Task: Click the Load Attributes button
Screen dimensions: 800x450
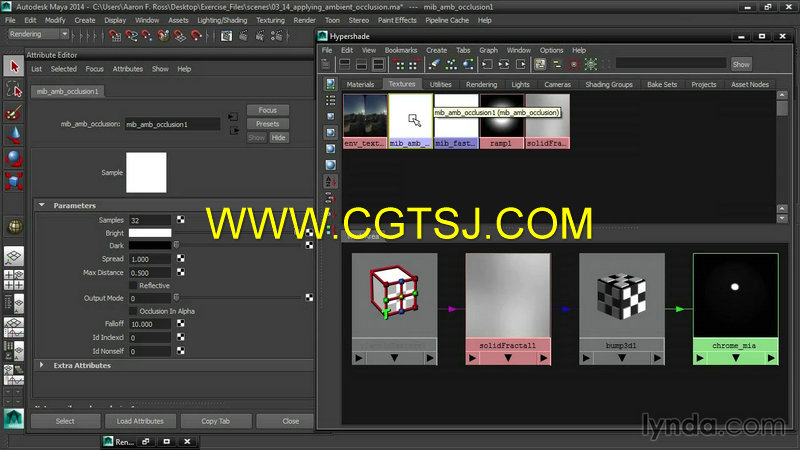Action: pyautogui.click(x=140, y=421)
